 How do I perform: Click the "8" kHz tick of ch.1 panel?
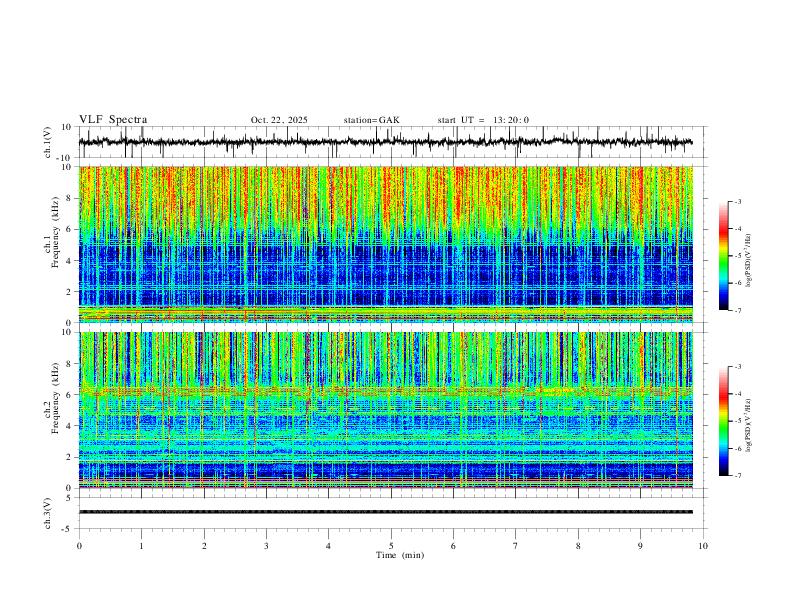[70, 198]
